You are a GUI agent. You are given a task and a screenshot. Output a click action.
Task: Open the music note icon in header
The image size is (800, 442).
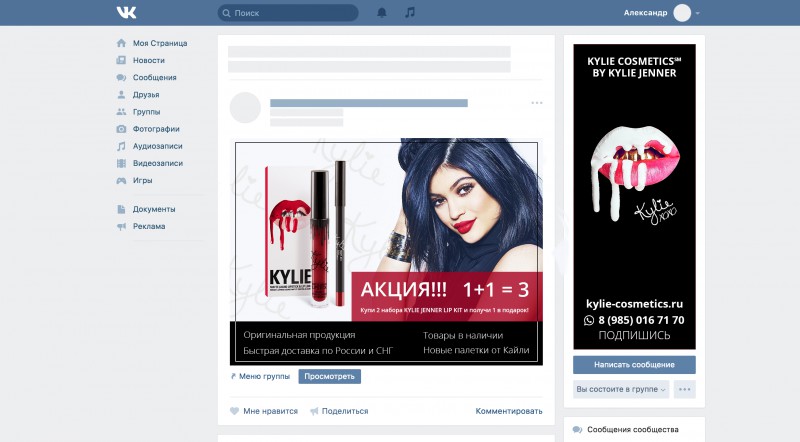click(x=410, y=12)
